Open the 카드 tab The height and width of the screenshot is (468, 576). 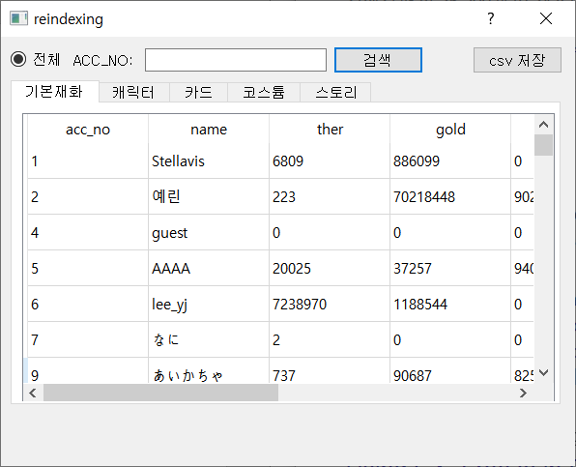click(x=198, y=92)
